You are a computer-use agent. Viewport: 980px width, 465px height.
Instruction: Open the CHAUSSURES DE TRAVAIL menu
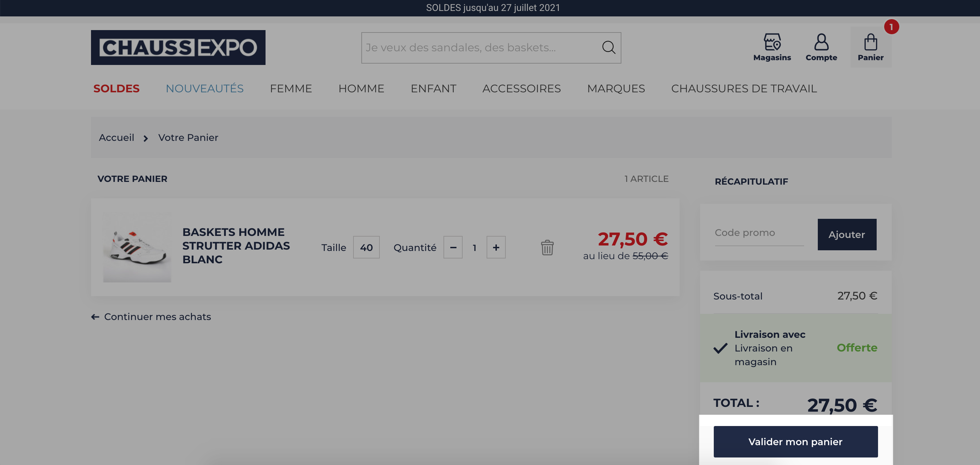(x=744, y=89)
